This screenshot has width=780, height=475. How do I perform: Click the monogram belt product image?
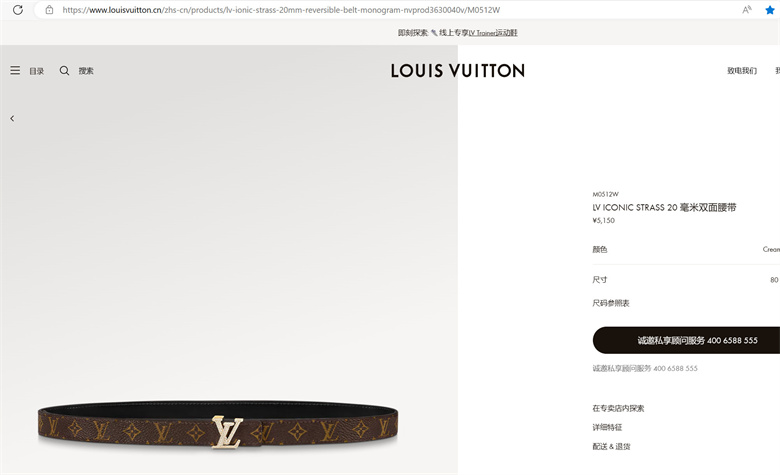click(218, 425)
